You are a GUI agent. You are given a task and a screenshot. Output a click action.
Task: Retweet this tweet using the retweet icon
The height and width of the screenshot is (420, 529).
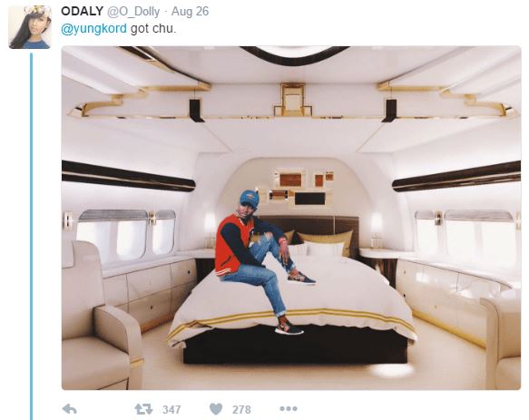tap(143, 409)
